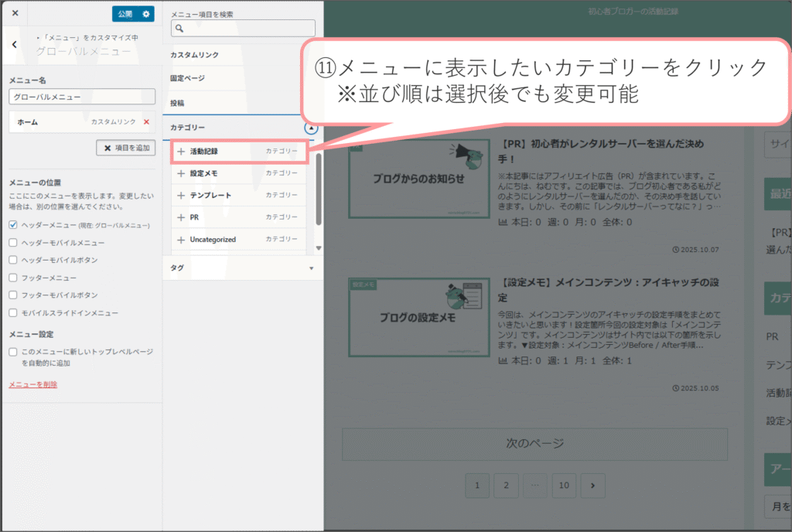The width and height of the screenshot is (792, 532).
Task: Add テンプレート category via plus icon
Action: [181, 196]
